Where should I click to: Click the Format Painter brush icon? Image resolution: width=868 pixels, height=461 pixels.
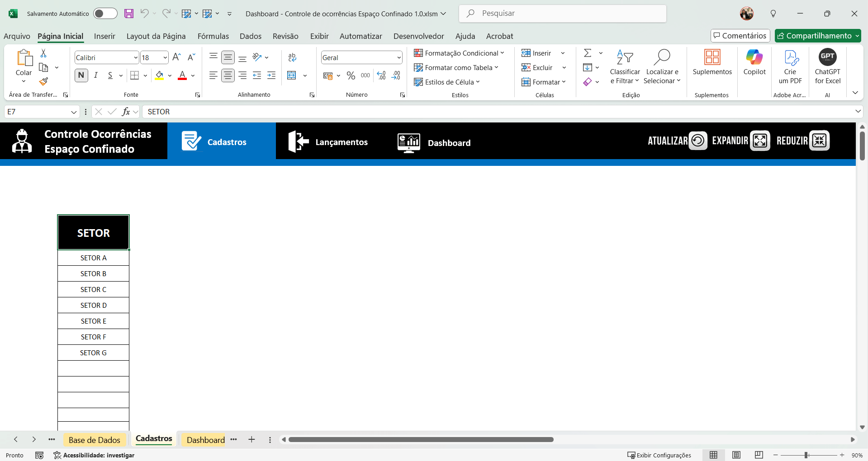[x=43, y=81]
